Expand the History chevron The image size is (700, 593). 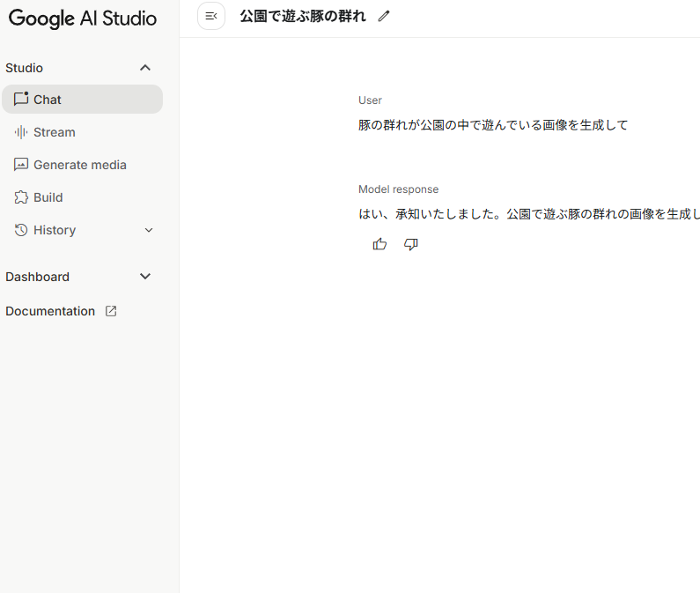pyautogui.click(x=149, y=230)
